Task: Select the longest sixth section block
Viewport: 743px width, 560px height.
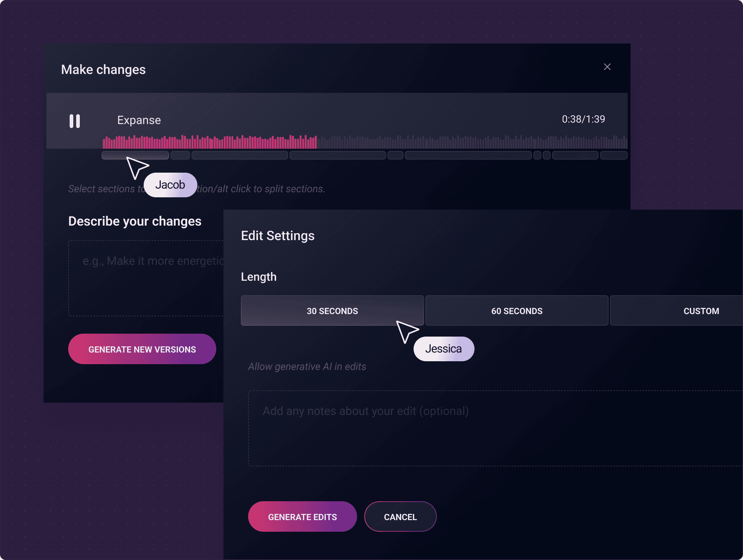Action: (x=468, y=156)
